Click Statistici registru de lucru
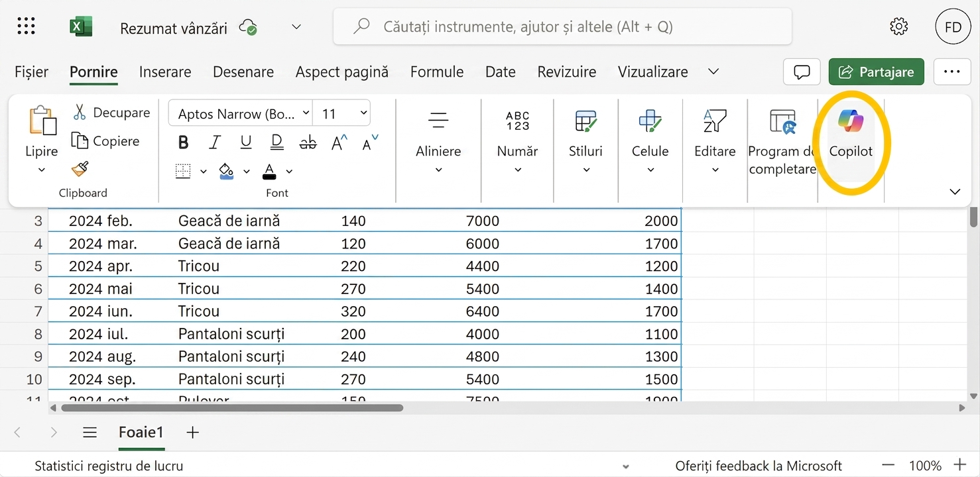This screenshot has width=980, height=477. (x=109, y=466)
